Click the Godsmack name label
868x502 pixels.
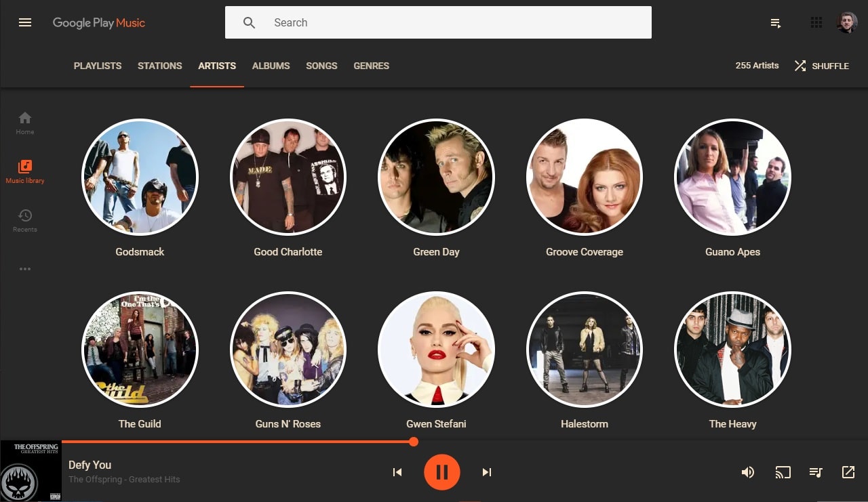pyautogui.click(x=140, y=251)
